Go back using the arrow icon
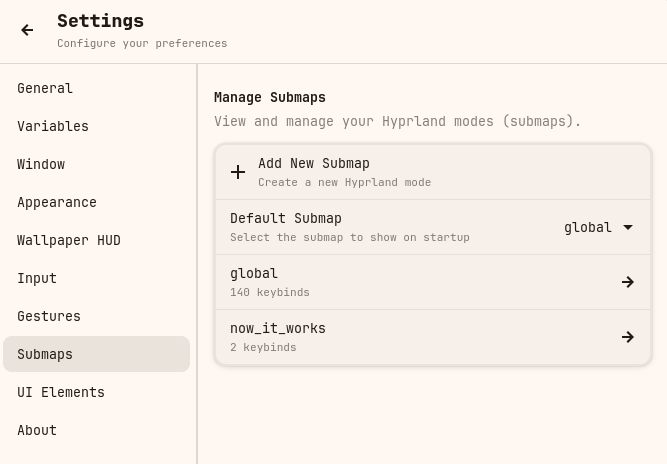 (27, 30)
